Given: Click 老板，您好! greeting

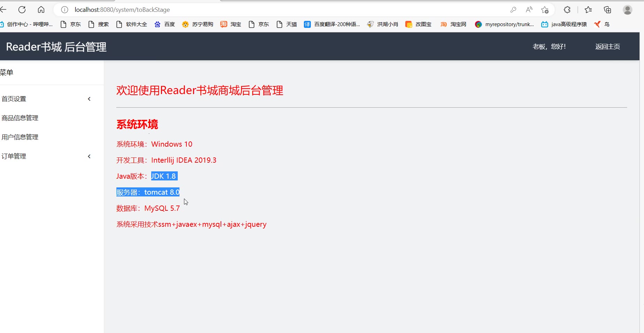Looking at the screenshot, I should tap(549, 47).
